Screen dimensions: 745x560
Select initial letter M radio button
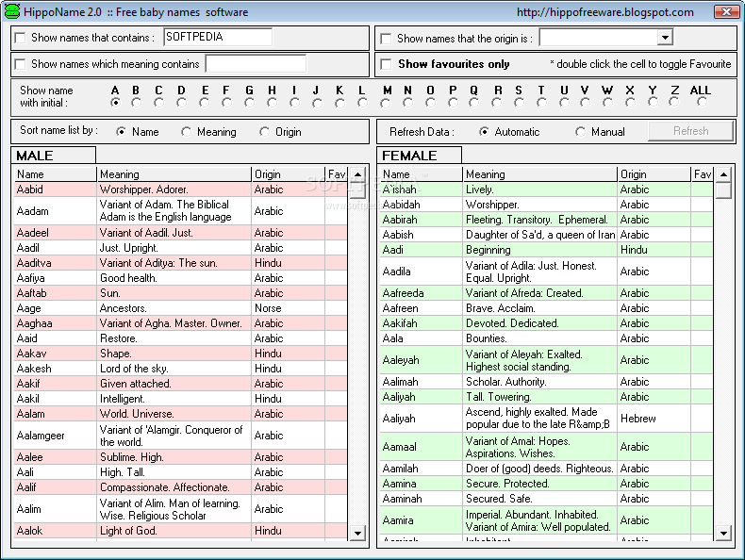pos(386,103)
